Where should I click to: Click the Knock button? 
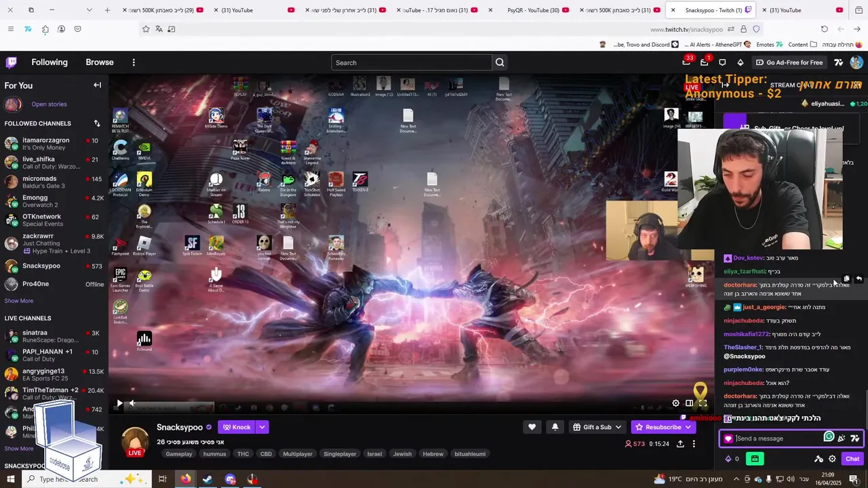(237, 427)
